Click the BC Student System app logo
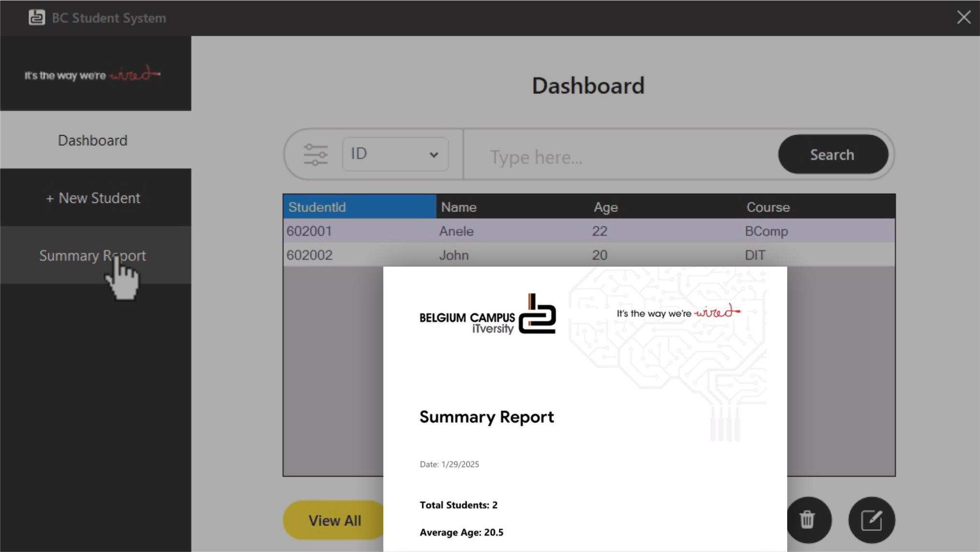This screenshot has height=552, width=980. pyautogui.click(x=37, y=18)
